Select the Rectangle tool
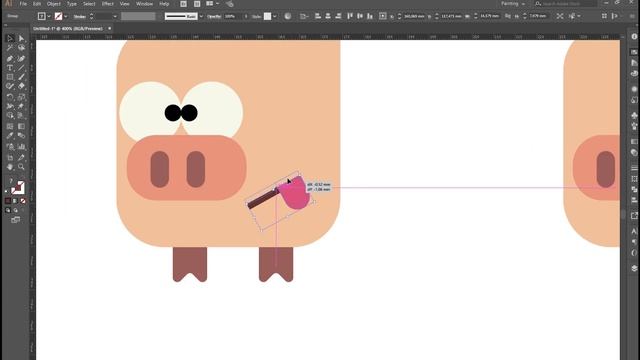Image resolution: width=640 pixels, height=360 pixels. pos(10,77)
